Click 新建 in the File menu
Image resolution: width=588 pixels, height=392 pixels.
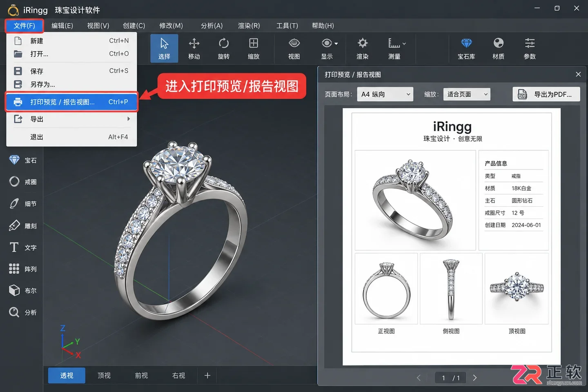point(71,41)
